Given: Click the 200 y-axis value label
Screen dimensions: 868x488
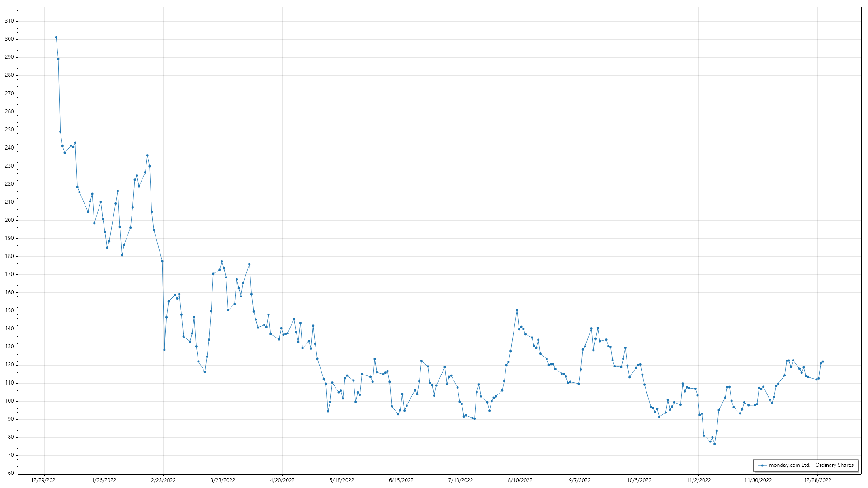Looking at the screenshot, I should (9, 220).
